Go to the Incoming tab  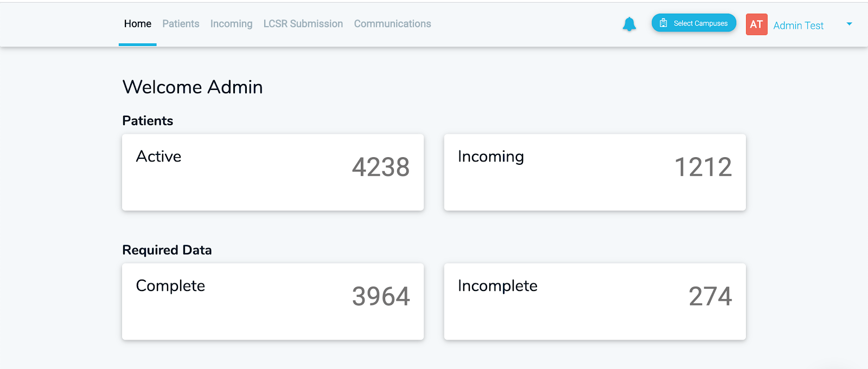pos(232,24)
